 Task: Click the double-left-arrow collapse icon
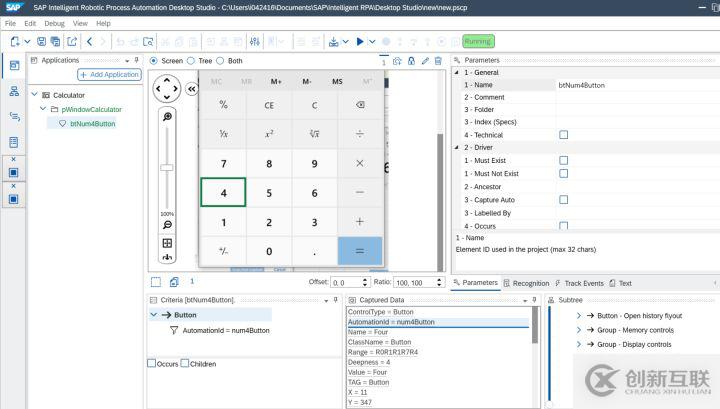[191, 89]
